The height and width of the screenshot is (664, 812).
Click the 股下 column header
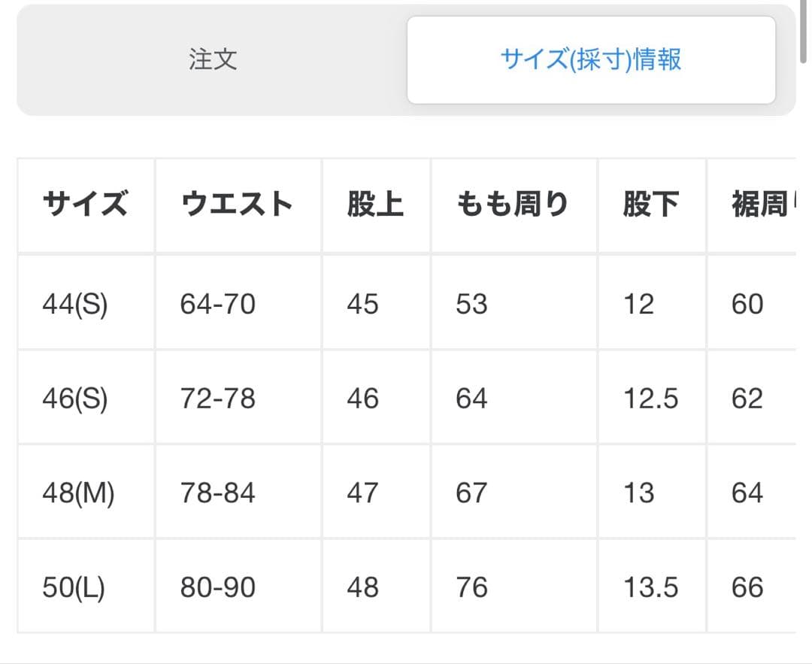[x=651, y=205]
